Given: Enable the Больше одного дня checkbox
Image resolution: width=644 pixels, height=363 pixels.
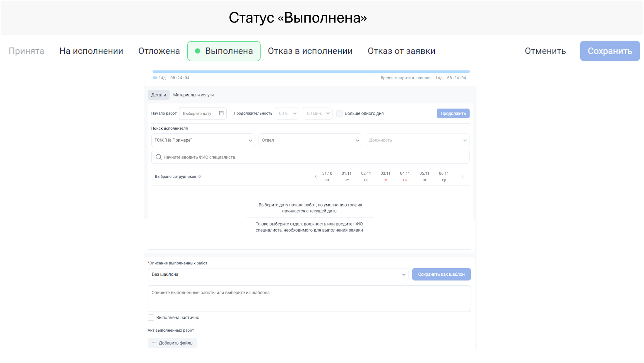Looking at the screenshot, I should pos(339,113).
